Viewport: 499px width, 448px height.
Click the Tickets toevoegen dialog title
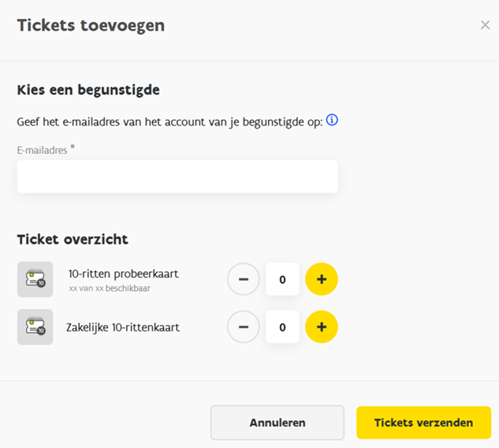click(91, 25)
